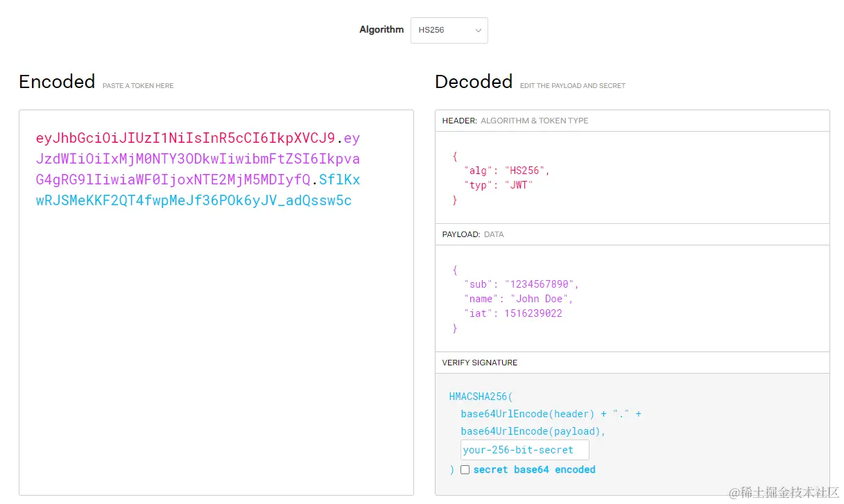Click the chevron arrow in the algorithm selector
The width and height of the screenshot is (844, 504).
(x=478, y=31)
